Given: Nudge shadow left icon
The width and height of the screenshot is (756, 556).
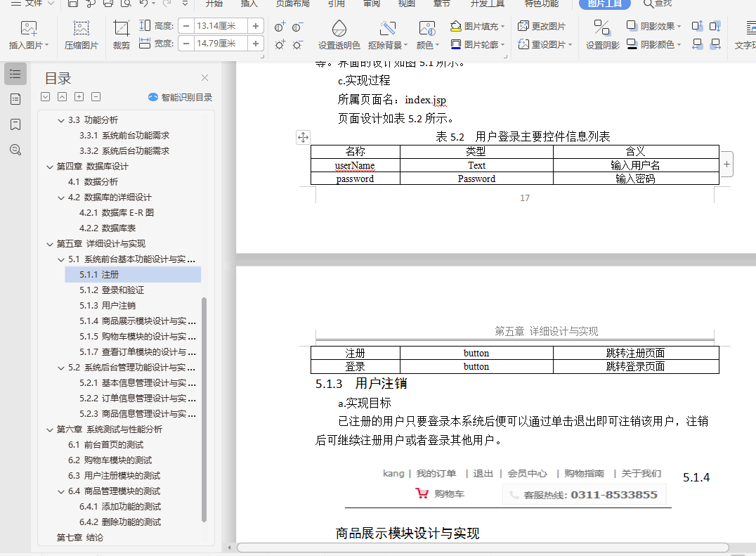Looking at the screenshot, I should [x=697, y=44].
